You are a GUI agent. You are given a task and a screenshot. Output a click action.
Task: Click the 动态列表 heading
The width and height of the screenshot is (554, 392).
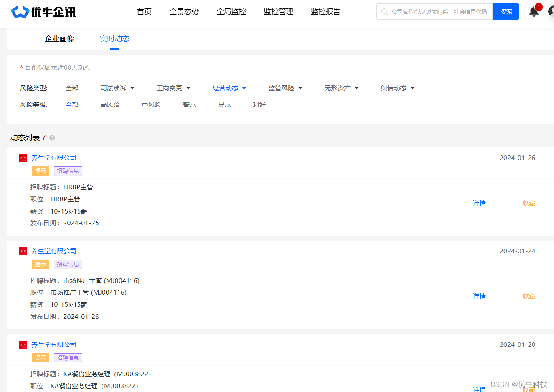pyautogui.click(x=25, y=138)
